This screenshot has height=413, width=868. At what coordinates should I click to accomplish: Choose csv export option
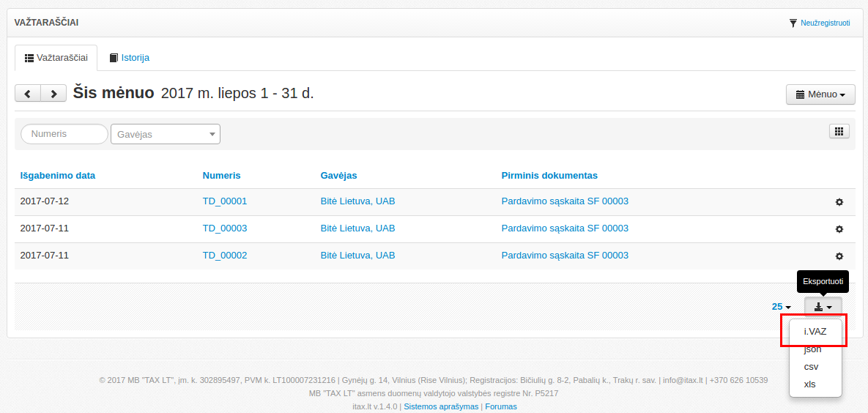pyautogui.click(x=811, y=366)
